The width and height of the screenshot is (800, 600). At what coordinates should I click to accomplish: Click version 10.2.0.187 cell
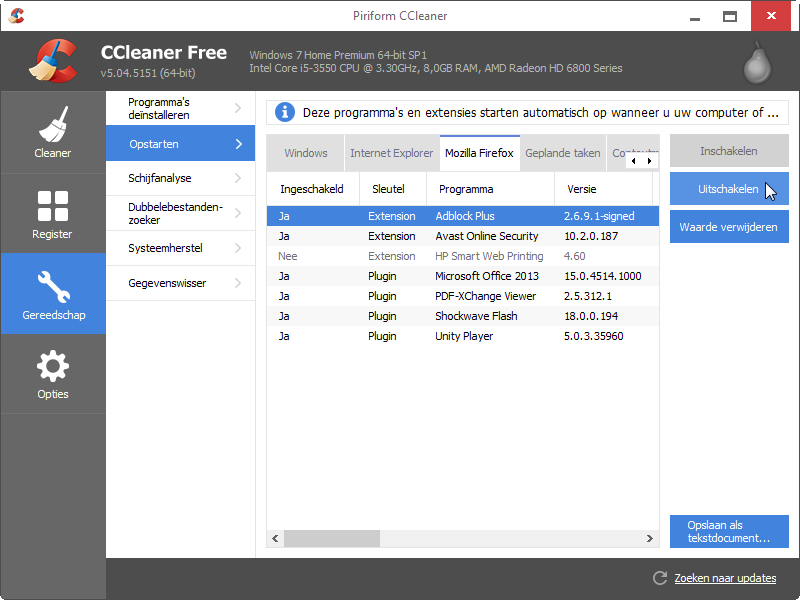pos(591,236)
